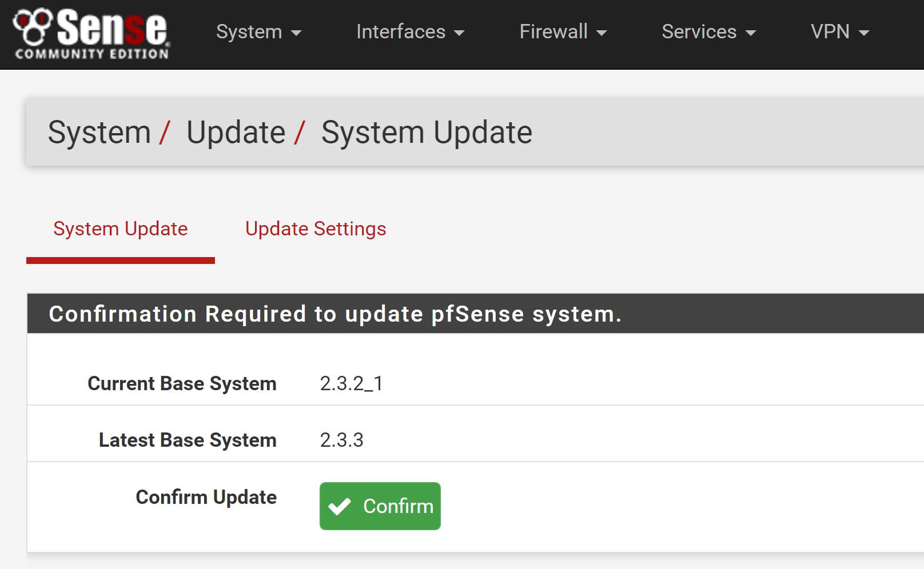Click the latest version value 2.3.3

coord(341,440)
